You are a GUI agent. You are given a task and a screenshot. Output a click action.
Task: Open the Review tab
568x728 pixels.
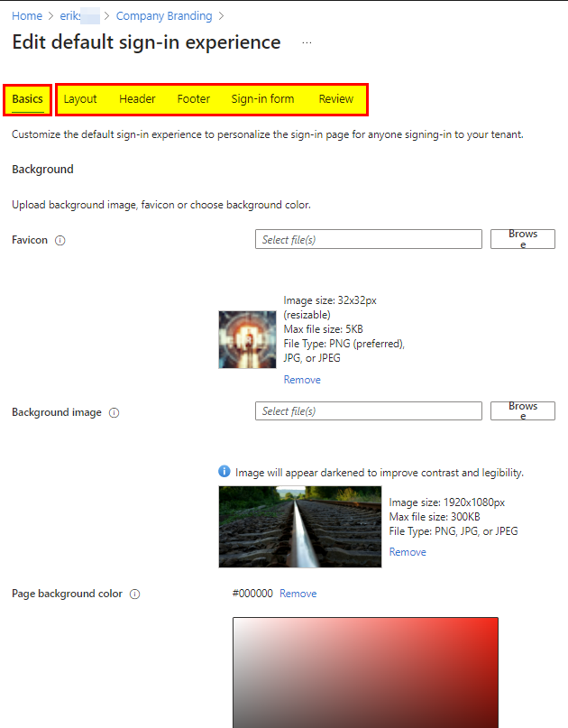point(335,99)
